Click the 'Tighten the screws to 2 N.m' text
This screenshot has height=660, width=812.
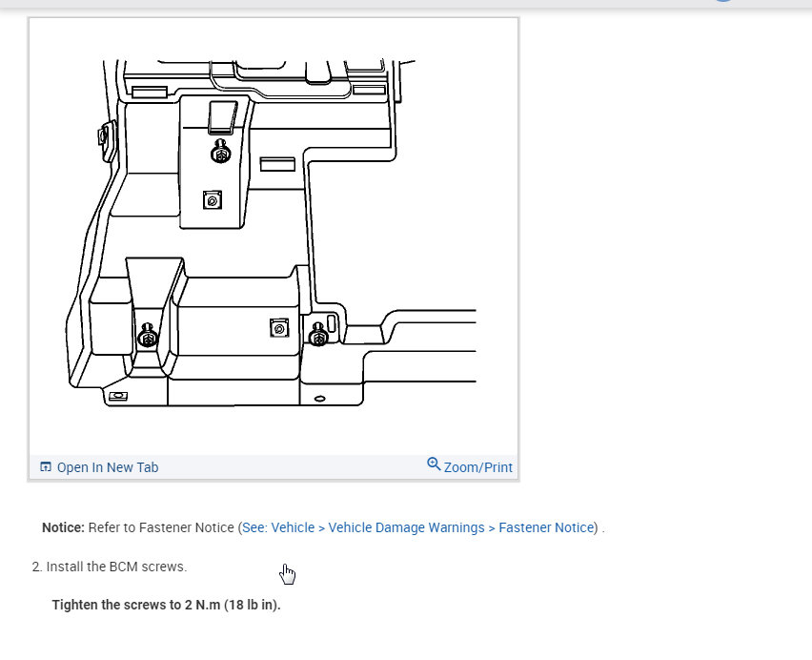tap(136, 605)
